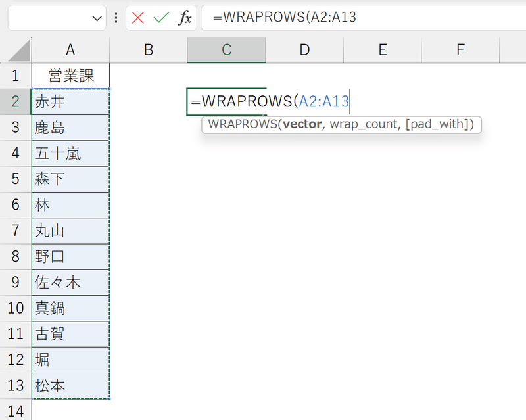The image size is (526, 420).
Task: Select row 7 header
Action: click(15, 231)
